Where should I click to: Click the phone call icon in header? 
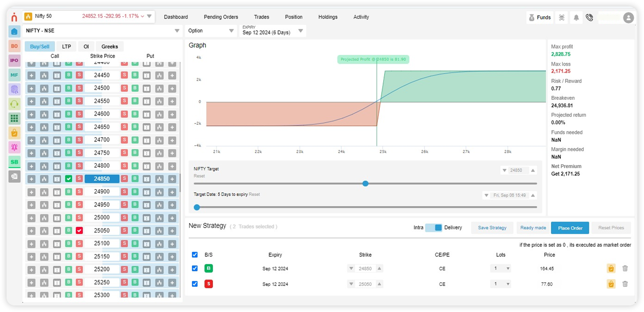[589, 18]
